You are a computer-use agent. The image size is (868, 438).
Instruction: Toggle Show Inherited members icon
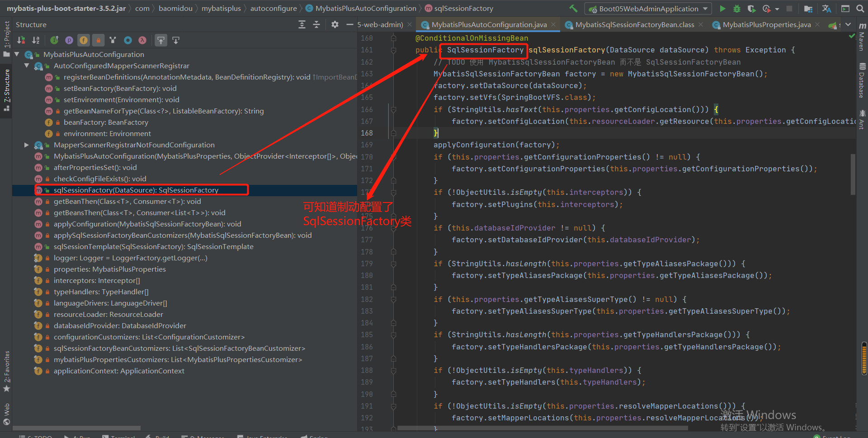click(x=54, y=40)
